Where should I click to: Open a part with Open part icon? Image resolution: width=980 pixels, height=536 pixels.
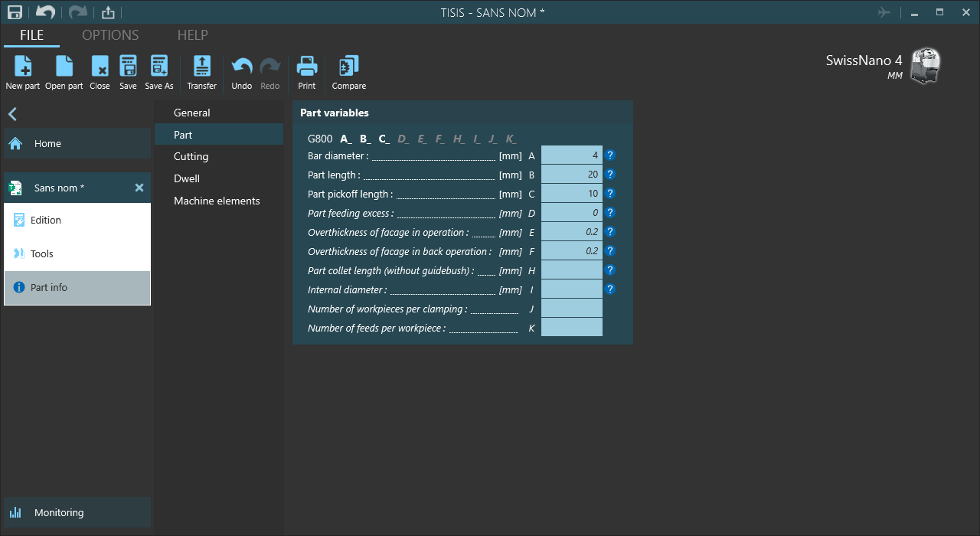click(64, 67)
